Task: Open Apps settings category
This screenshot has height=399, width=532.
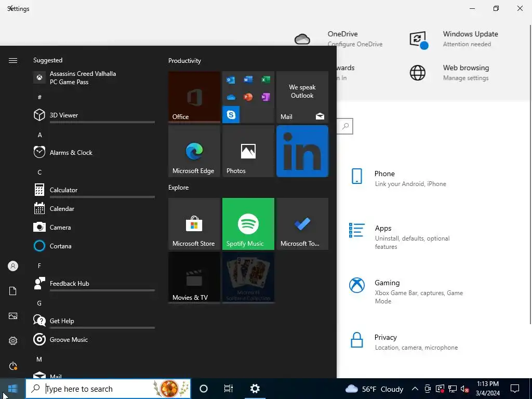Action: (x=399, y=237)
